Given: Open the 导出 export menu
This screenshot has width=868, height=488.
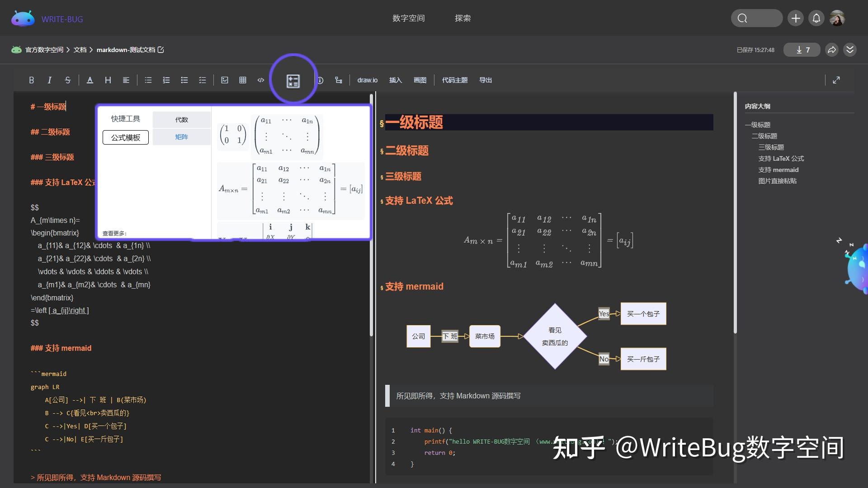Looking at the screenshot, I should point(485,80).
